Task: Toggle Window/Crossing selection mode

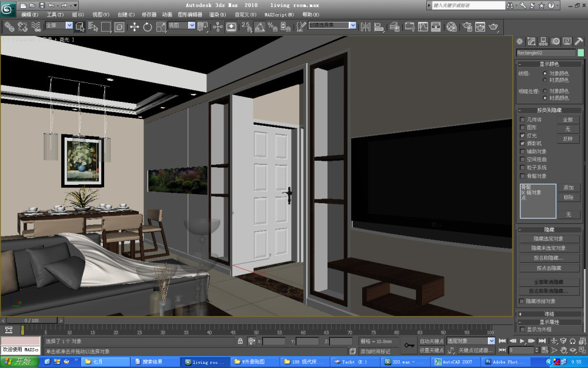Action: 119,26
